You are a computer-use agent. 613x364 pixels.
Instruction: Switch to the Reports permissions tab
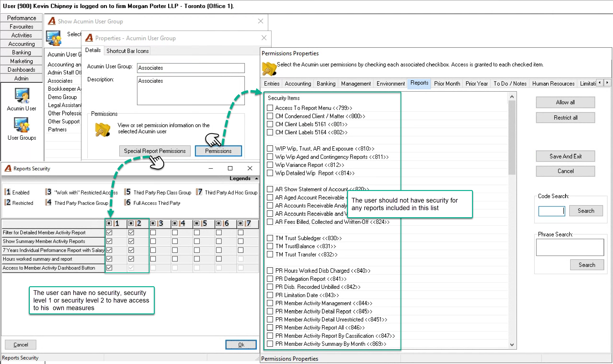click(x=419, y=83)
